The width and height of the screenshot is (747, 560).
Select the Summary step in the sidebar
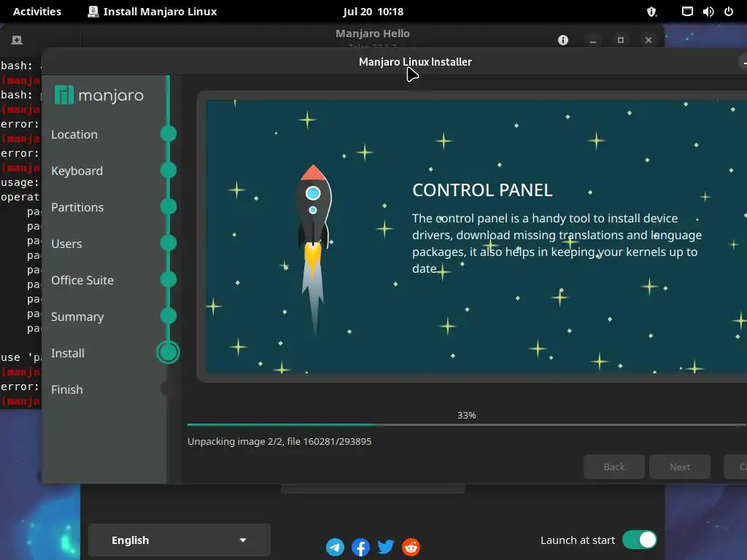coord(77,317)
